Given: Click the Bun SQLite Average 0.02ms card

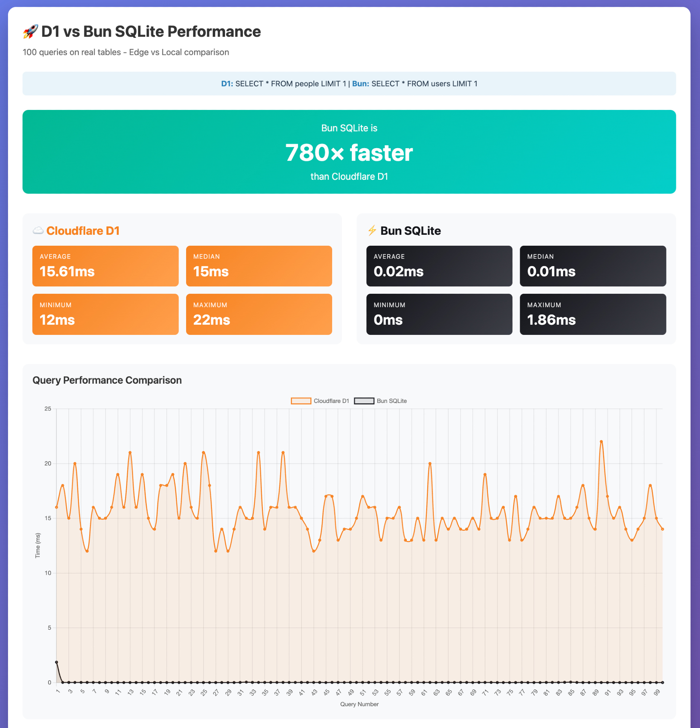Looking at the screenshot, I should pos(439,266).
